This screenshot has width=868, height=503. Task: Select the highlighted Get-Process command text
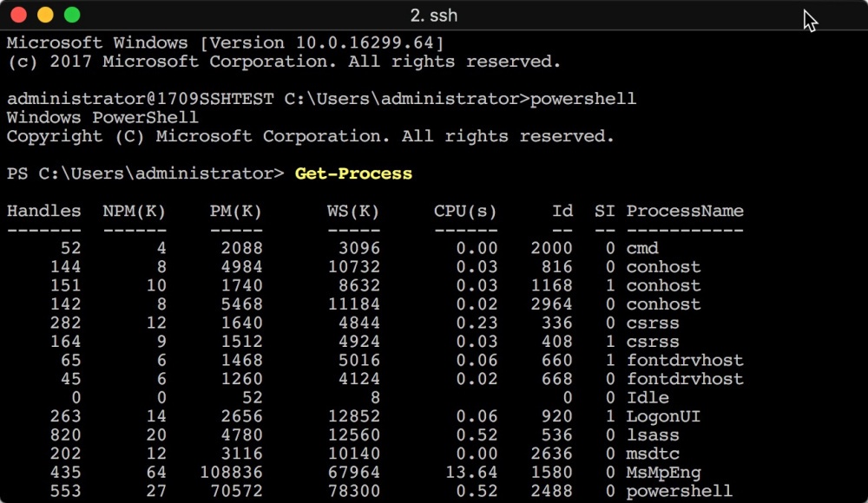pos(353,173)
